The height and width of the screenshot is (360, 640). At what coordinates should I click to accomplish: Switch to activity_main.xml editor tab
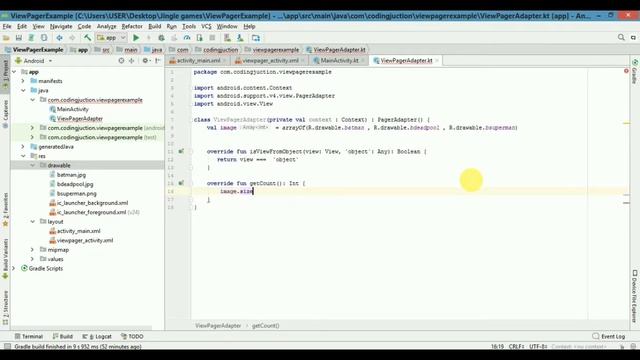(x=198, y=60)
